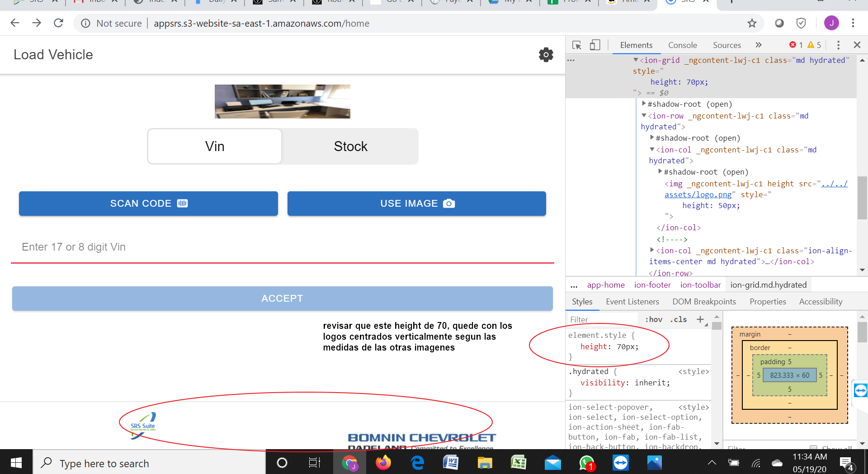Switch to the Stock segment option
The image size is (868, 474).
click(x=350, y=147)
